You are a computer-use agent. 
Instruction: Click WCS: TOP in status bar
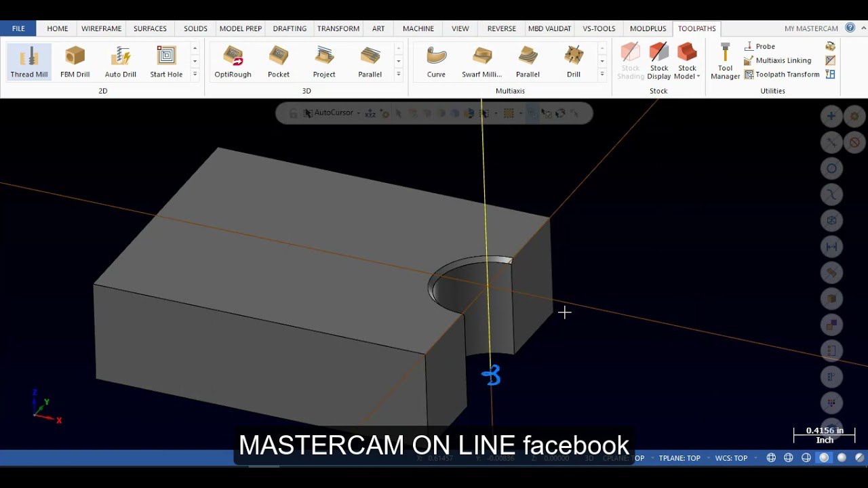click(731, 458)
